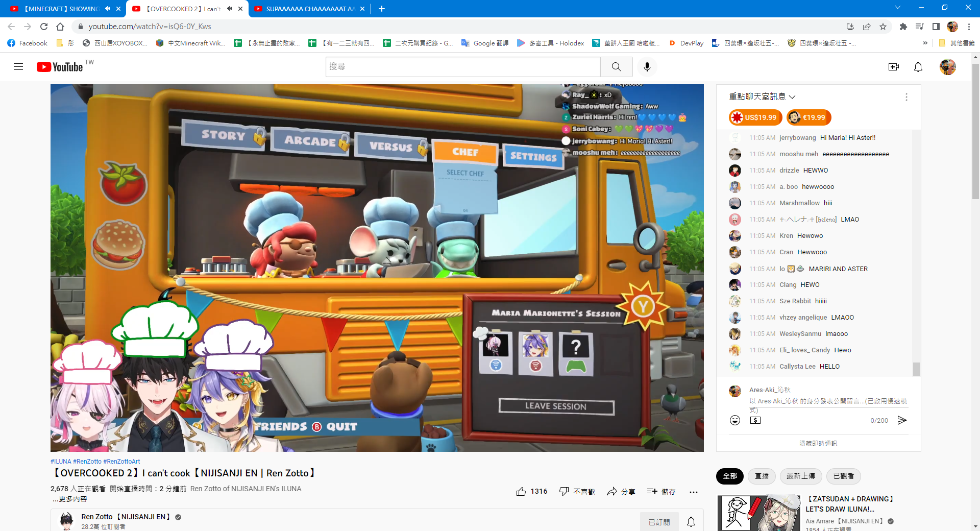Focus the YouTube search field 搜尋
Screen dimensions: 980x531
[463, 67]
